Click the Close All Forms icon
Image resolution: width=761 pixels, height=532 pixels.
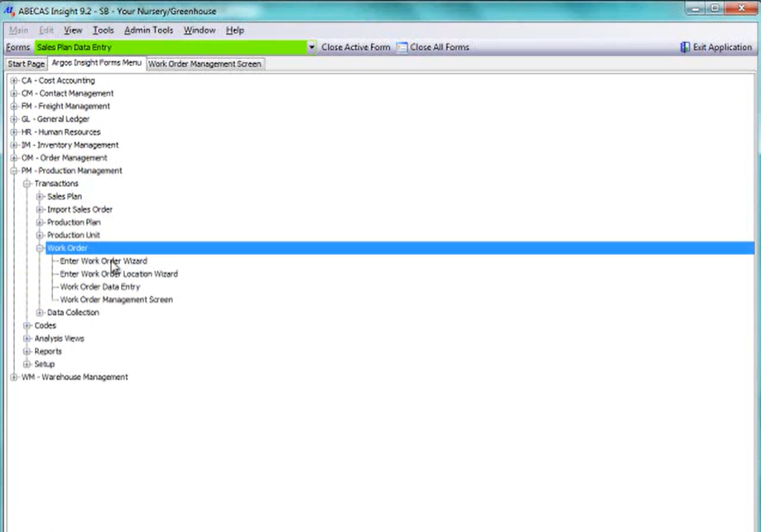pos(401,47)
